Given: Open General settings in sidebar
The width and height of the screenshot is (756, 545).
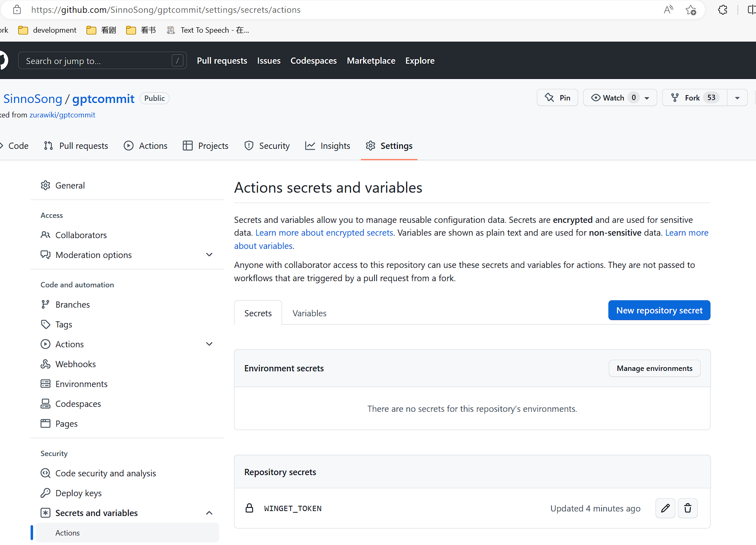Looking at the screenshot, I should click(x=127, y=186).
